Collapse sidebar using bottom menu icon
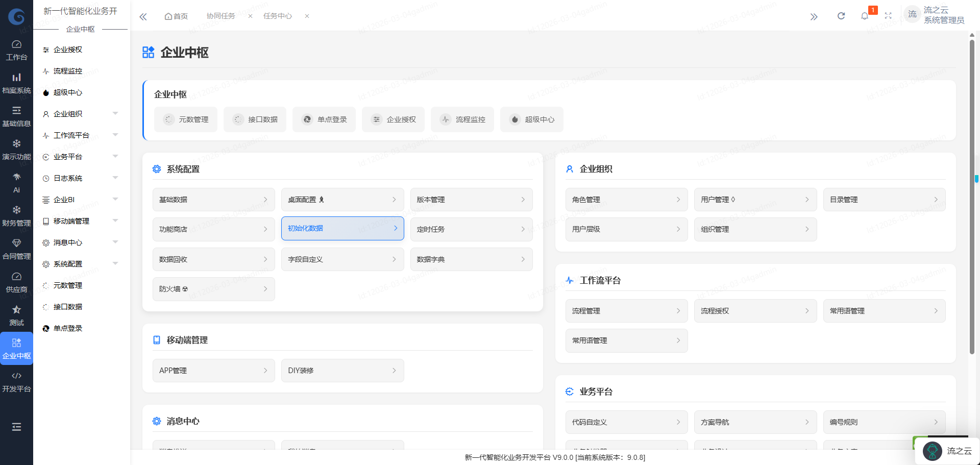This screenshot has width=980, height=465. click(16, 427)
